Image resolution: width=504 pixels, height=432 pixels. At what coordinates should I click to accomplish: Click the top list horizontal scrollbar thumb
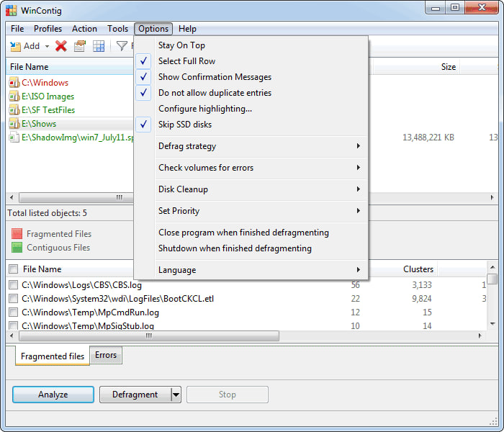coord(76,197)
